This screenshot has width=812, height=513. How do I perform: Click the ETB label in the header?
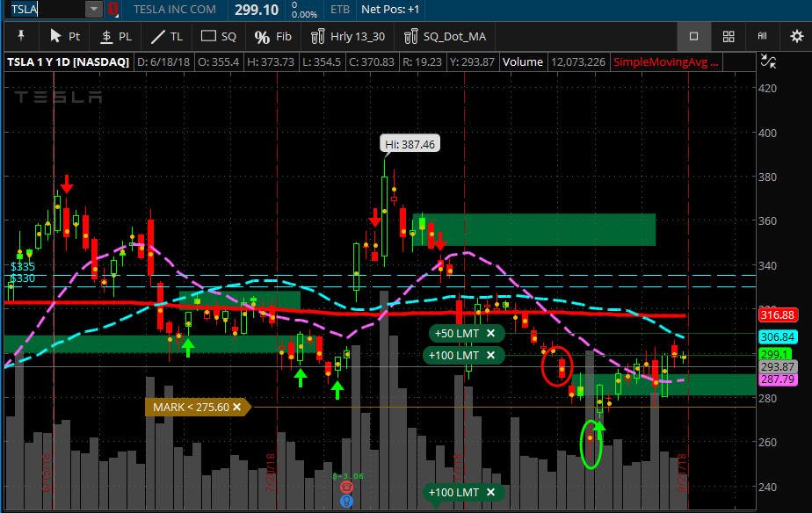click(340, 10)
